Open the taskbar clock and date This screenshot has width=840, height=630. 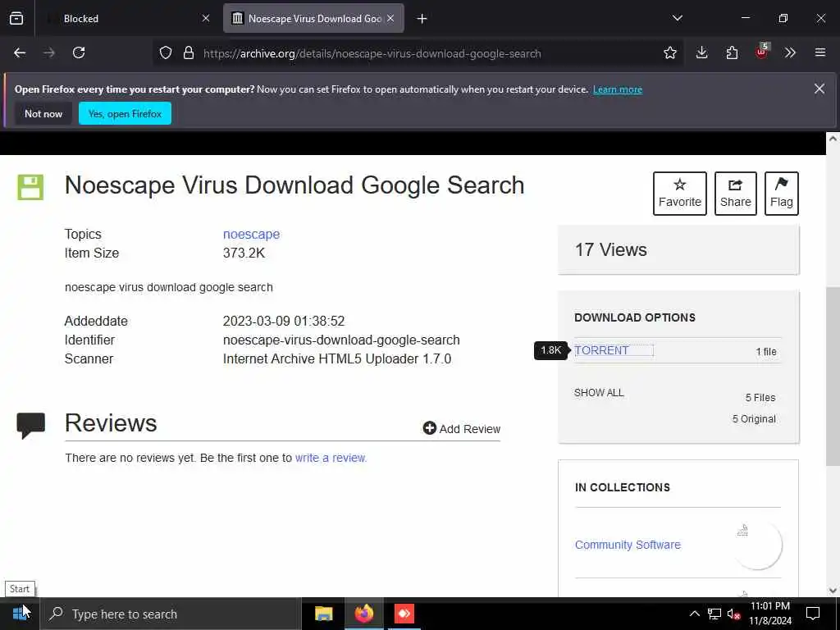click(769, 614)
